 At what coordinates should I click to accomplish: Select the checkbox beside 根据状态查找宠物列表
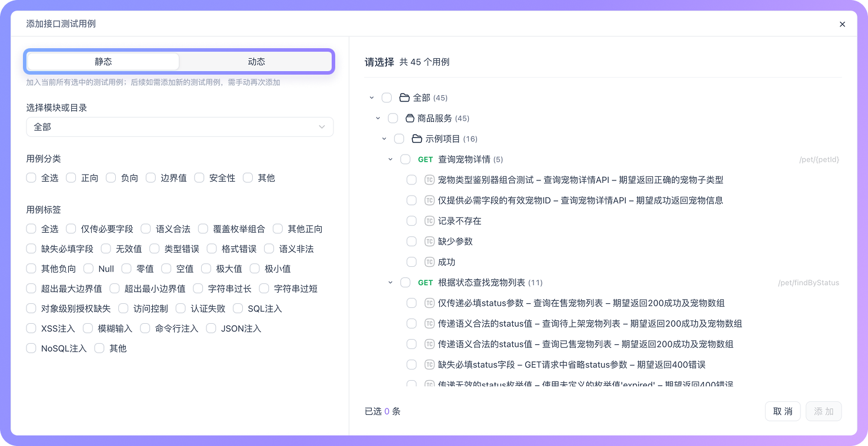[405, 283]
